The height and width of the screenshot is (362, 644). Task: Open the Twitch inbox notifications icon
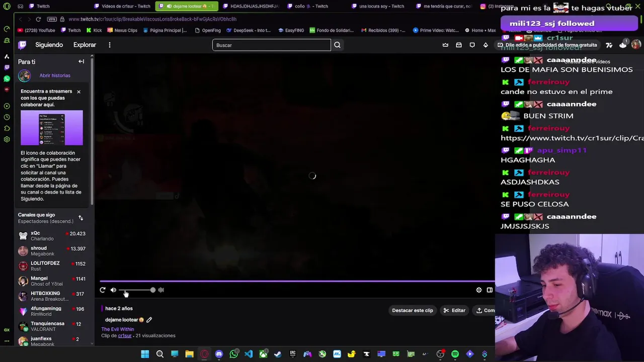(x=459, y=45)
